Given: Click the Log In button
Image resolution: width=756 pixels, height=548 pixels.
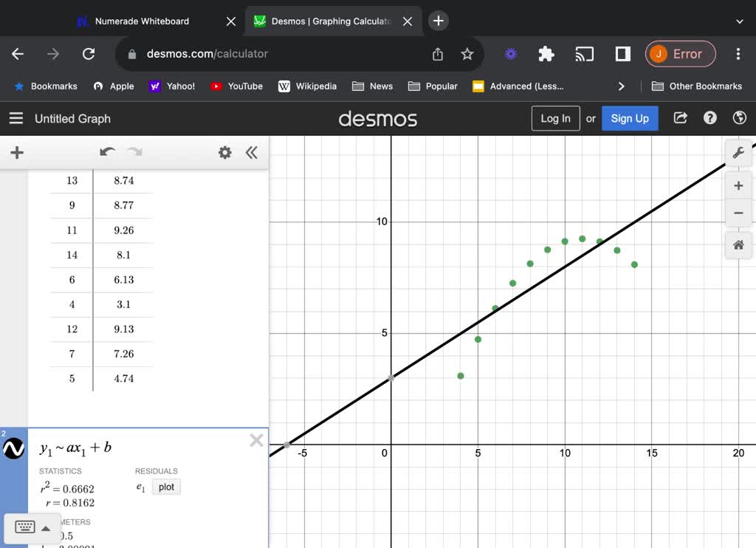Looking at the screenshot, I should pyautogui.click(x=555, y=118).
